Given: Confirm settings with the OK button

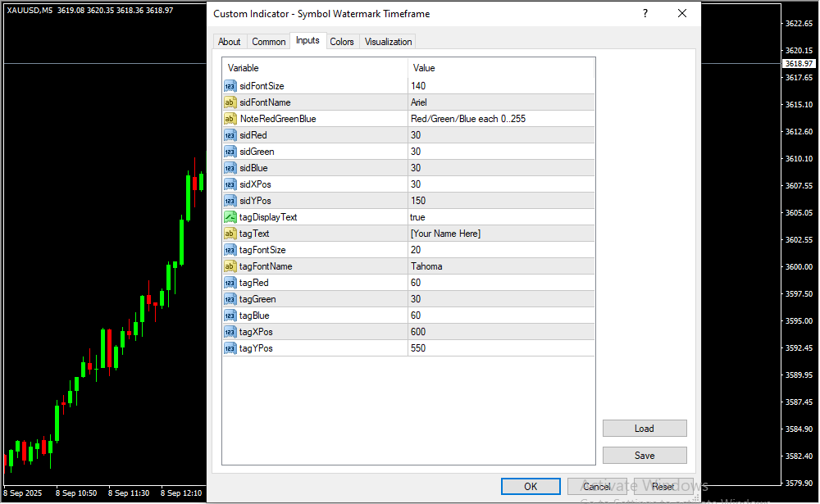Looking at the screenshot, I should (x=531, y=487).
